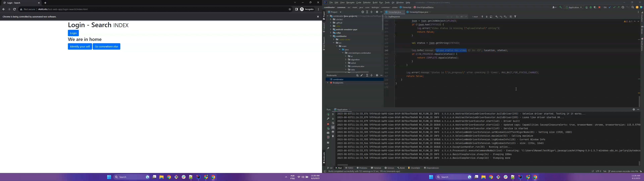Expand the android-emulator-grpc folder
This screenshot has height=181, width=644.
(x=331, y=29)
